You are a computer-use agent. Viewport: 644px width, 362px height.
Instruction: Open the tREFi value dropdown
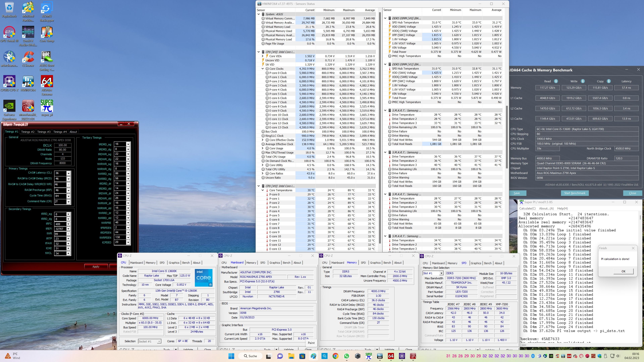click(68, 229)
